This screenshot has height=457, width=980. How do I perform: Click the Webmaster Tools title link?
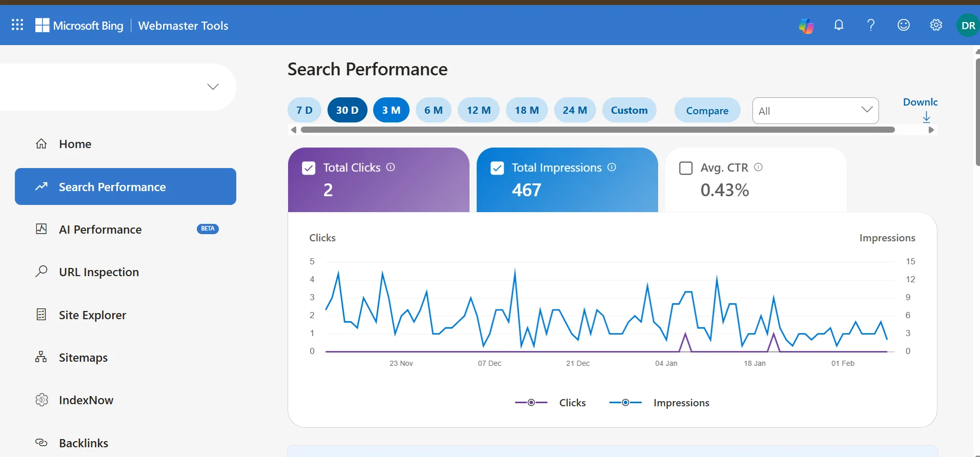(x=183, y=26)
